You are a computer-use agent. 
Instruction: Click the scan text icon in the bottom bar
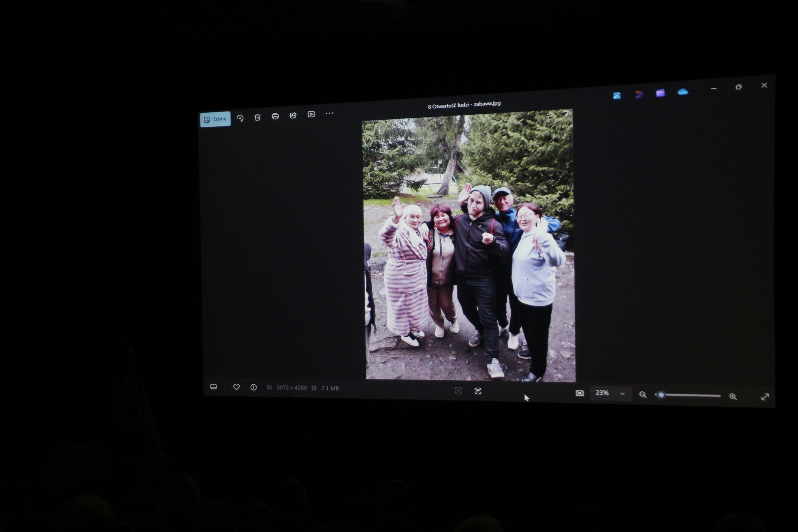478,391
